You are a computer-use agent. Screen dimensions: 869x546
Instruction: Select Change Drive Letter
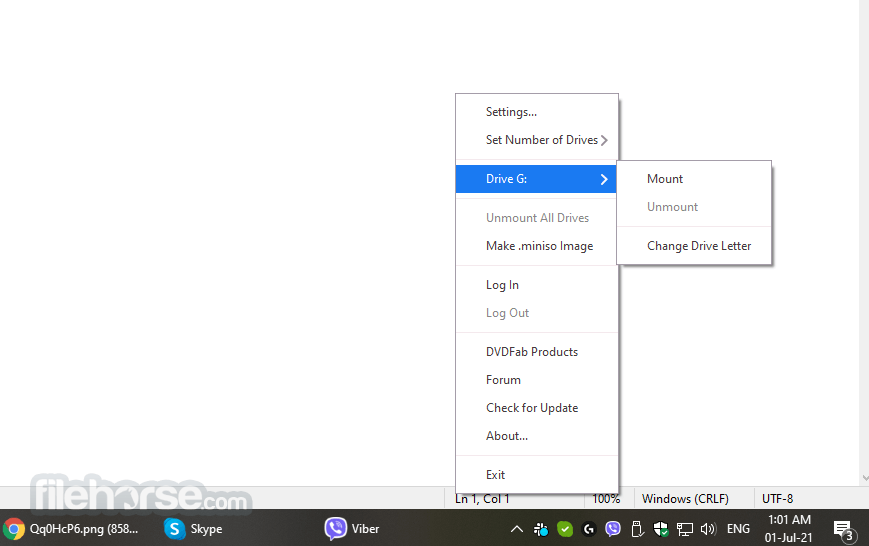[x=694, y=246]
